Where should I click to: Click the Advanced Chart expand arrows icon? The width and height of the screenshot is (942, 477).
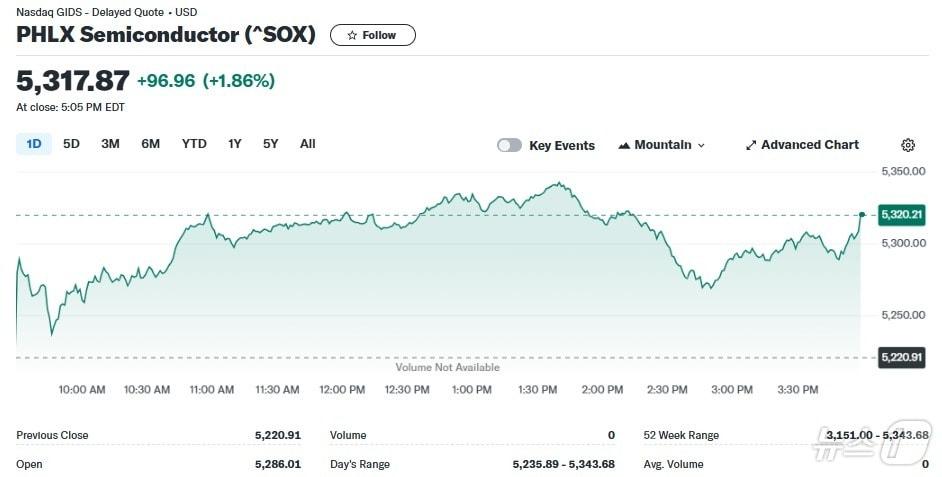(751, 145)
